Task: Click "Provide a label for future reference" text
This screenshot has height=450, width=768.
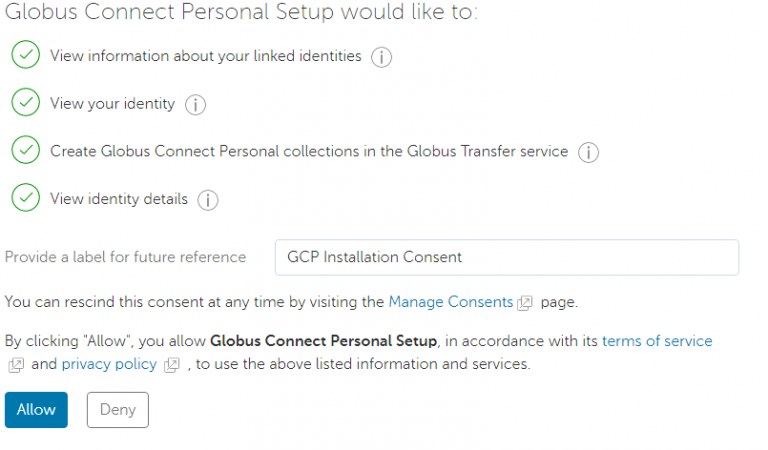Action: pos(126,257)
